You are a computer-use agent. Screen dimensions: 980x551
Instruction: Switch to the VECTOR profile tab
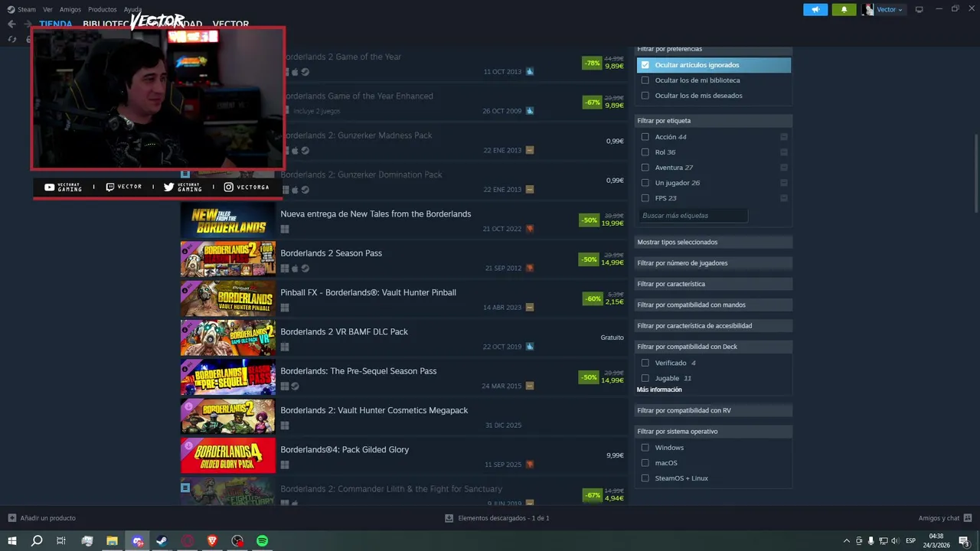[230, 24]
